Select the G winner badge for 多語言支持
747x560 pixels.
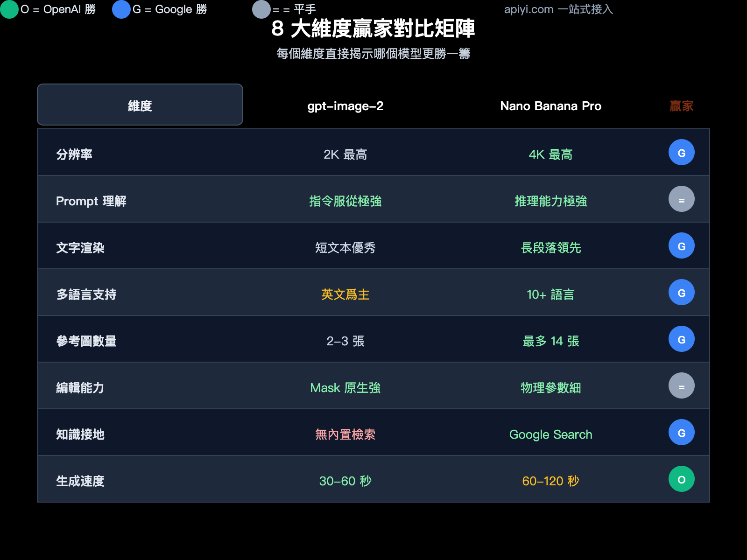(x=681, y=293)
